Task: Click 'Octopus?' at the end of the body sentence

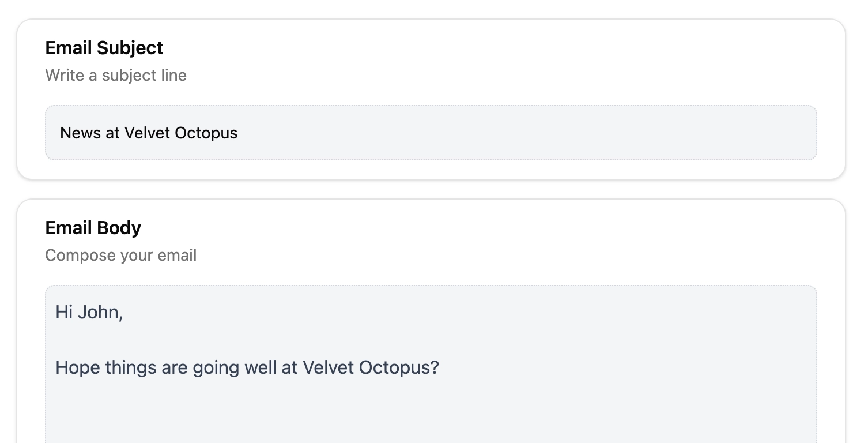Action: point(399,368)
